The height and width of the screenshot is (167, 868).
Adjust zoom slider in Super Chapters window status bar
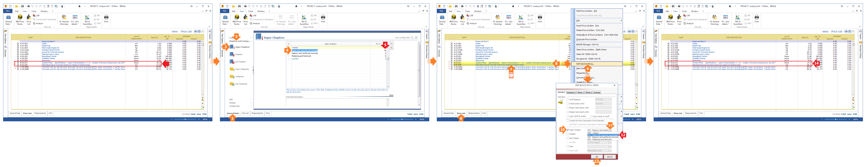(x=402, y=119)
